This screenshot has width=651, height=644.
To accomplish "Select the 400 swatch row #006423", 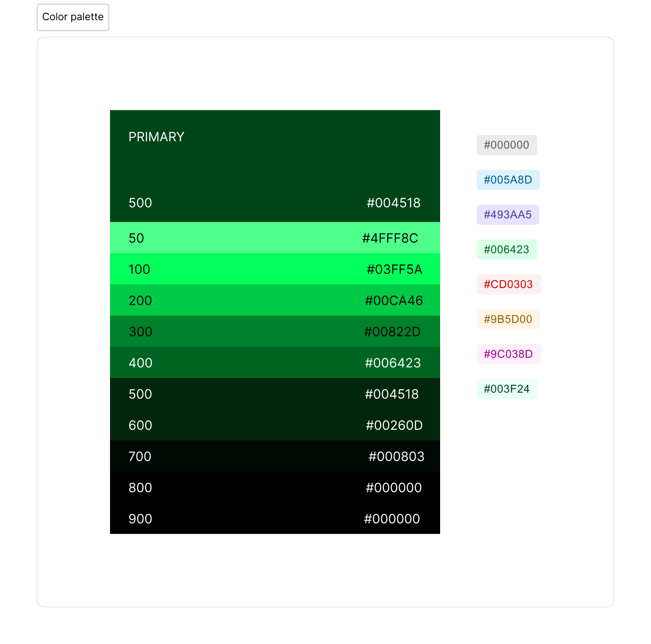I will click(x=275, y=362).
